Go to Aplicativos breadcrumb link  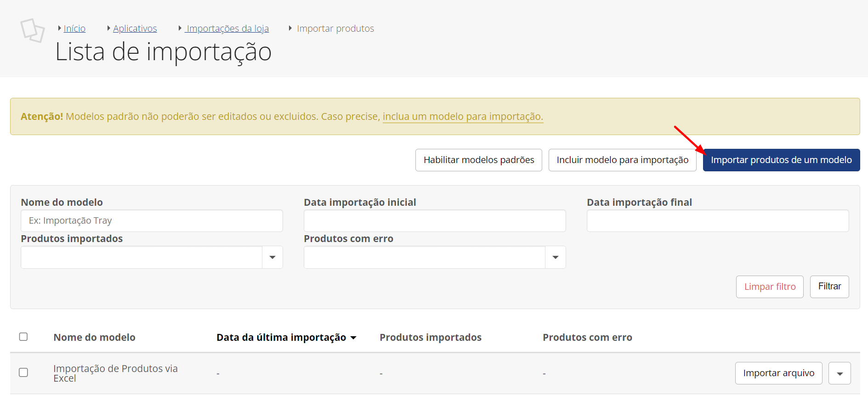[x=135, y=28]
